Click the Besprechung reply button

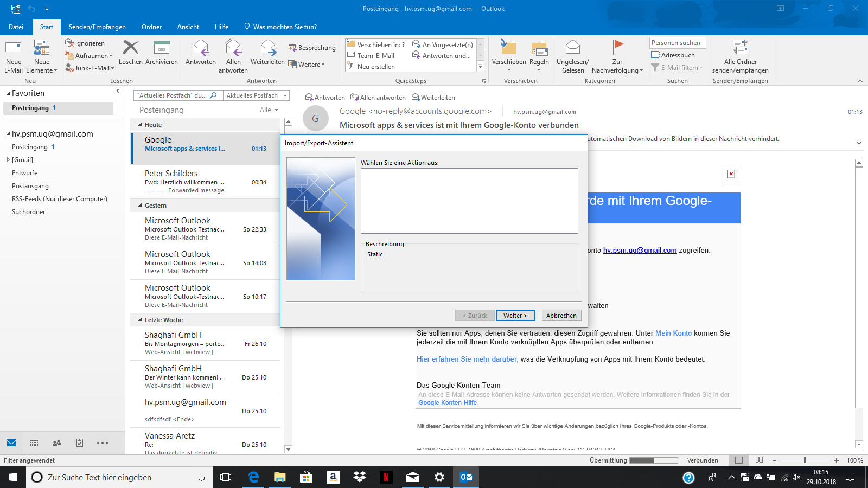tap(312, 48)
